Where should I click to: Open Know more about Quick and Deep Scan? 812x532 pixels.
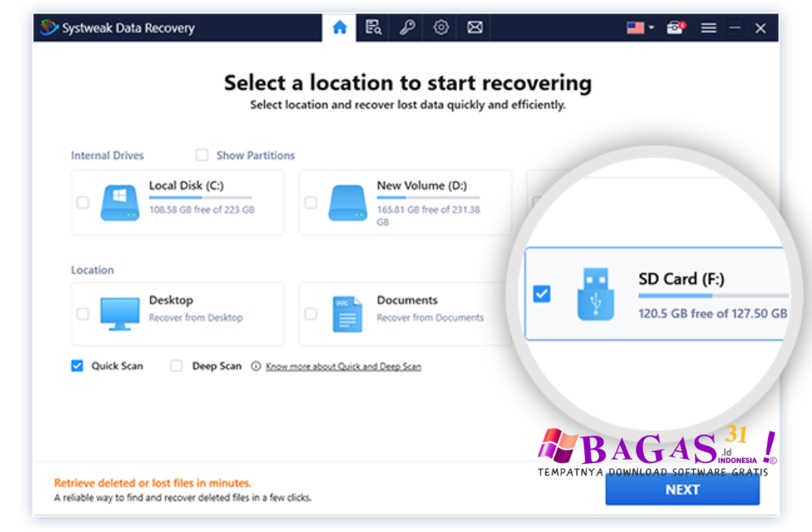pos(344,366)
